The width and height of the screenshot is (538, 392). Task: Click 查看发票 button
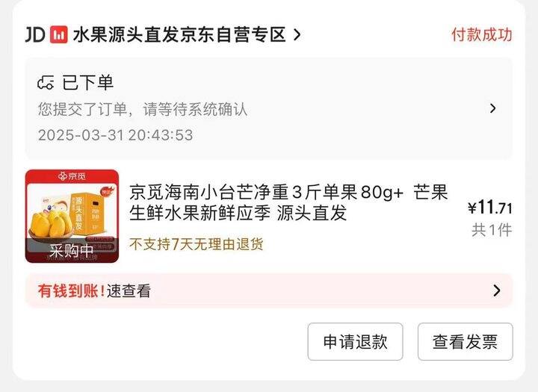[x=466, y=341]
